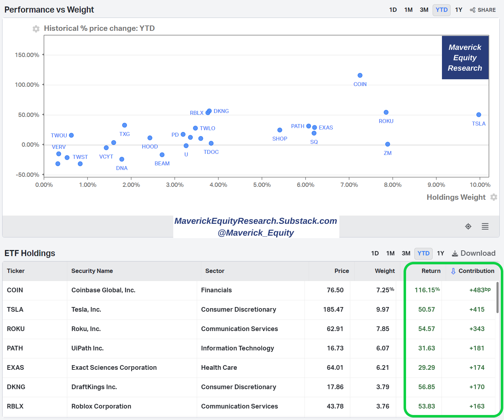This screenshot has height=420, width=504.
Task: Open Holdings Weight axis settings gear
Action: [494, 197]
